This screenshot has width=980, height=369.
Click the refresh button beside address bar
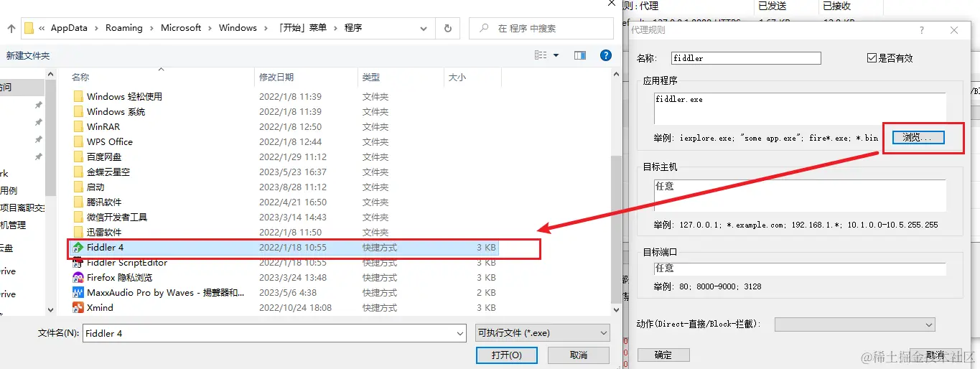[x=448, y=29]
